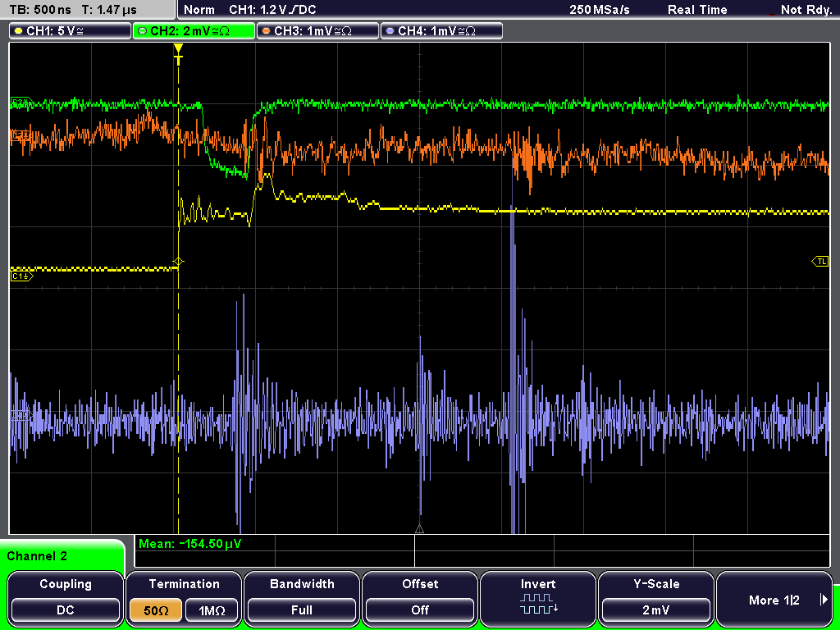This screenshot has width=840, height=630.
Task: Click the Norm trigger mode label
Action: point(199,10)
